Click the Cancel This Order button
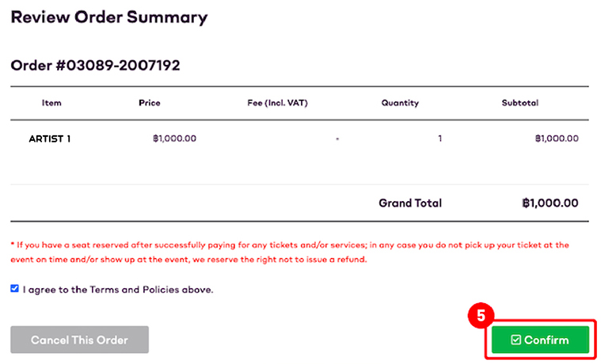The width and height of the screenshot is (601, 364). (x=79, y=339)
